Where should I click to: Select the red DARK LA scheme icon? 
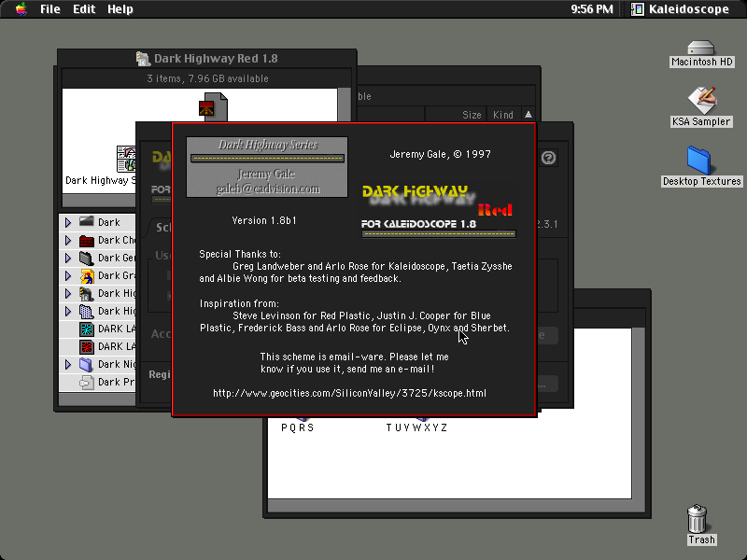click(x=86, y=346)
